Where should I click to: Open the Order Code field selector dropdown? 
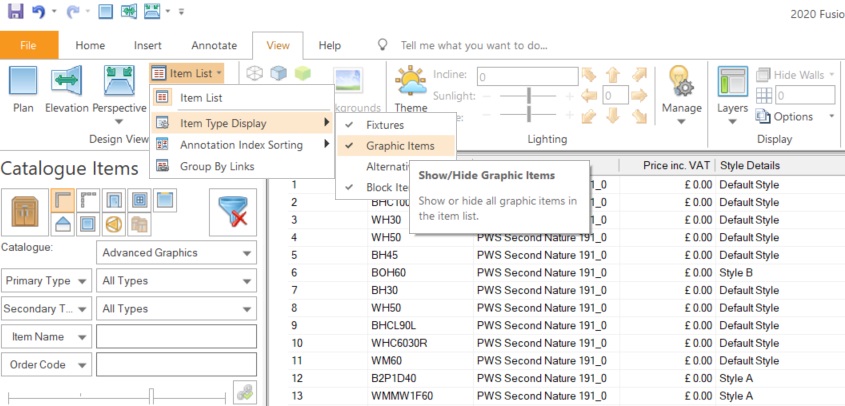click(45, 364)
